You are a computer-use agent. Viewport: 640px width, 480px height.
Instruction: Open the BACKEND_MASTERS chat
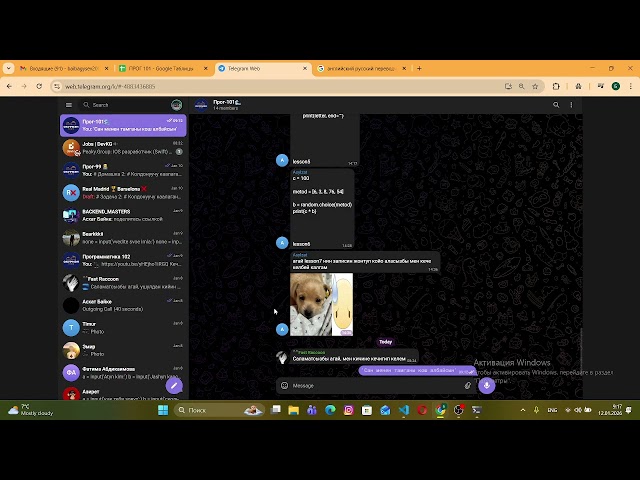pyautogui.click(x=122, y=214)
